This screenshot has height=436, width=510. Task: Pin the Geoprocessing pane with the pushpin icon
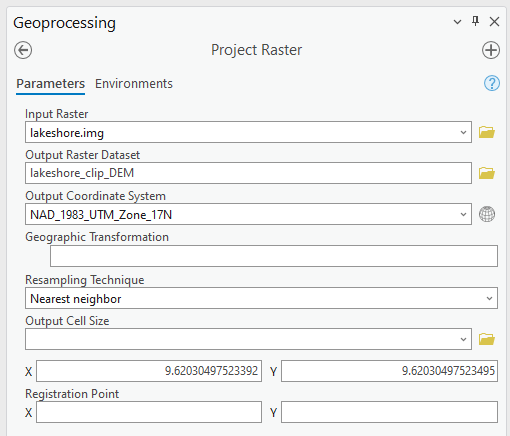point(476,21)
